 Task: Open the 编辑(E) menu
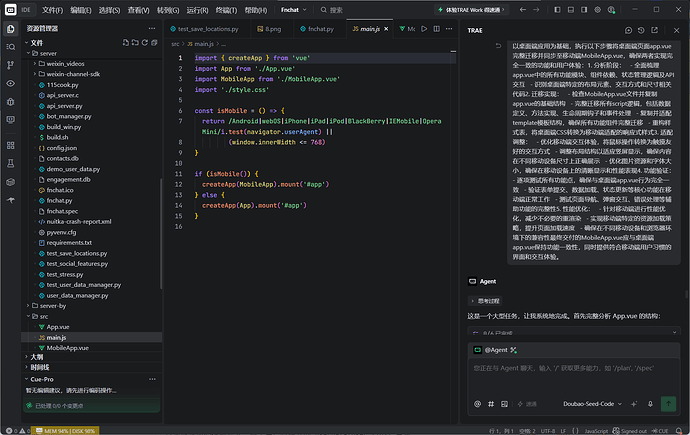81,10
